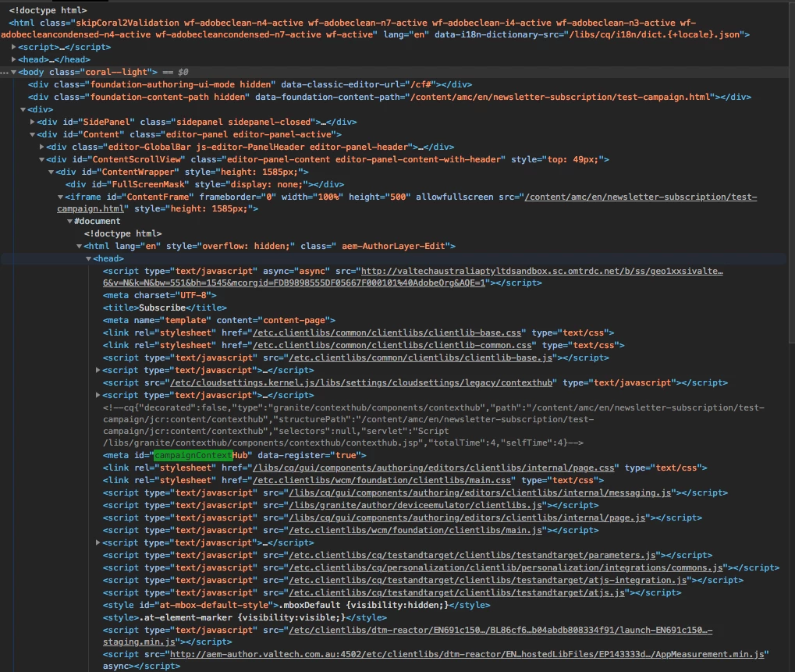The height and width of the screenshot is (672, 795).
Task: Collapse the #document node
Action: pos(70,221)
